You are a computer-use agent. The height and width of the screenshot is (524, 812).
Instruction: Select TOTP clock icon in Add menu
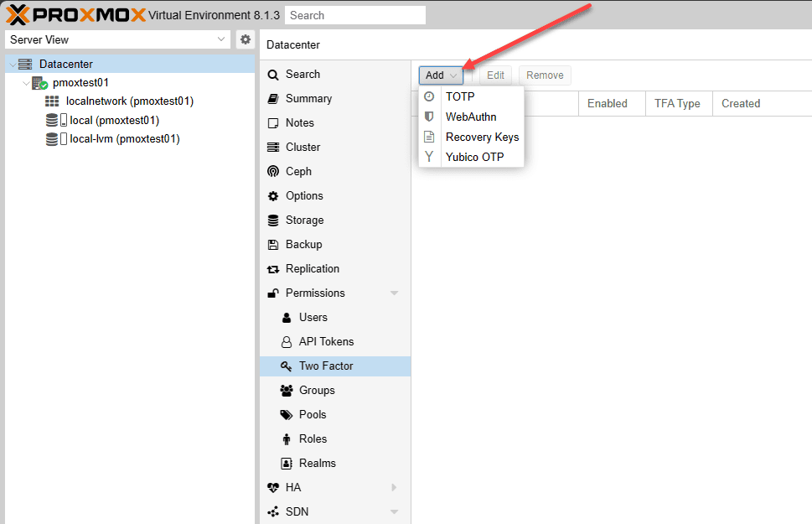click(429, 96)
